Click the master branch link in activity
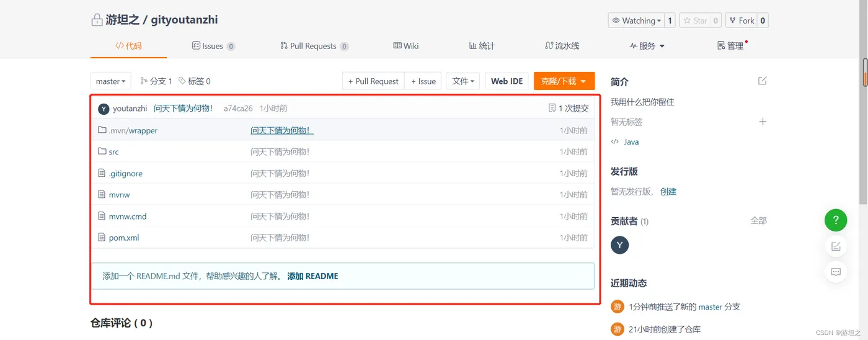Screen dimensions: 868x340 tap(711, 307)
